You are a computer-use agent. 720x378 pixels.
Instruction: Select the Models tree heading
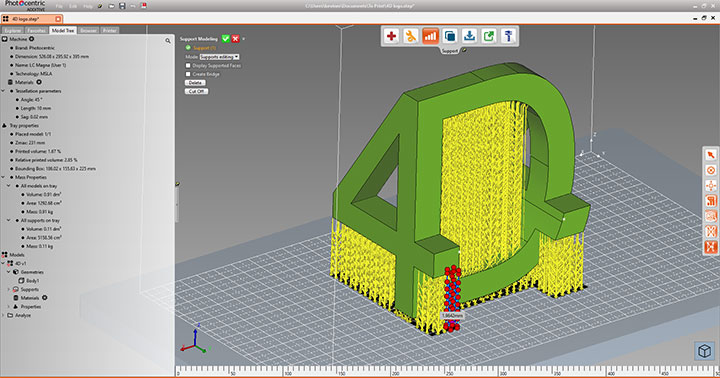pos(17,254)
